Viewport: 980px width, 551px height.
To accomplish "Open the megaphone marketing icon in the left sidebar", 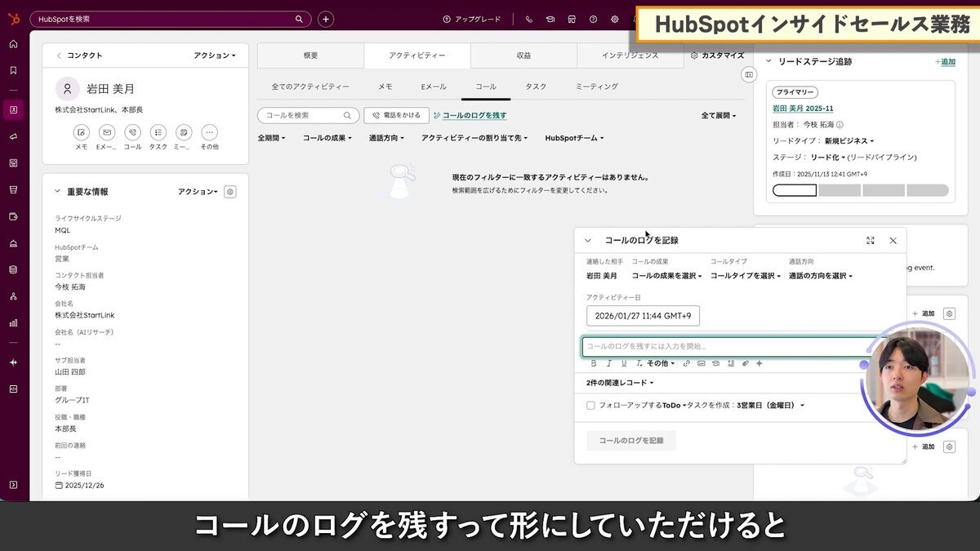I will click(12, 136).
